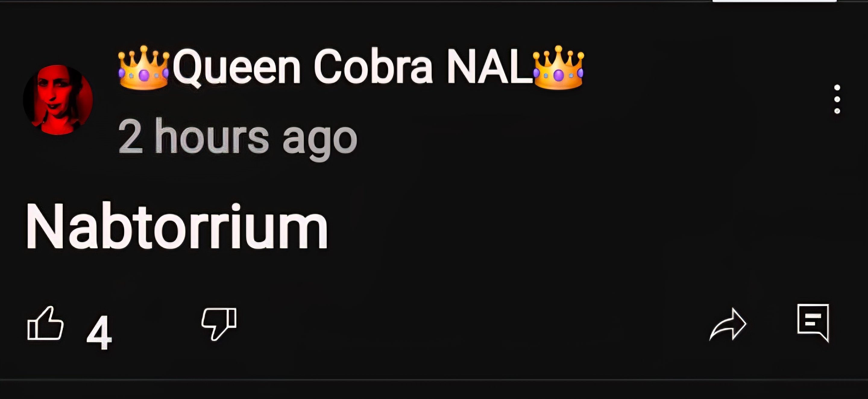Click the crown emoji after NAL
868x399 pixels.
(x=558, y=68)
